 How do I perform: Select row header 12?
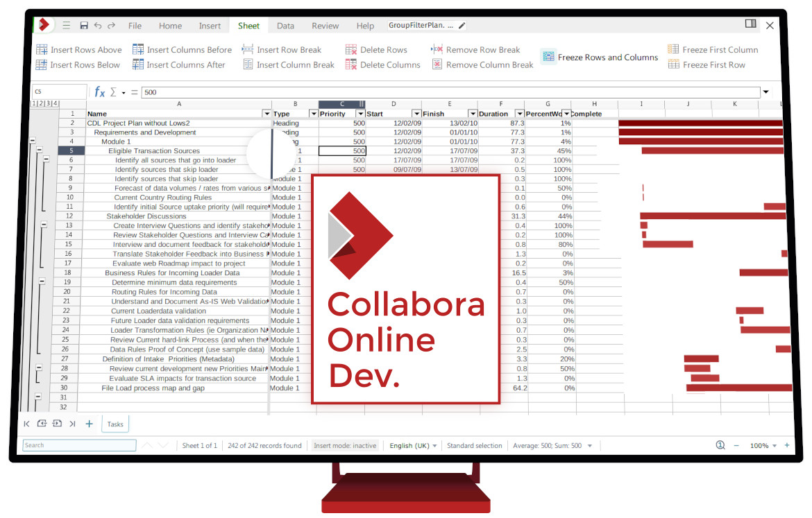pyautogui.click(x=69, y=216)
